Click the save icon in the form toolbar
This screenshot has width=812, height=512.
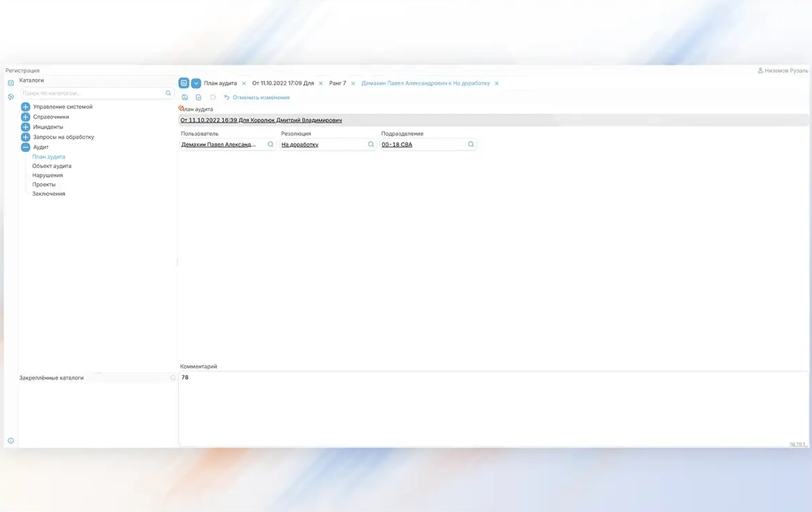click(x=184, y=98)
